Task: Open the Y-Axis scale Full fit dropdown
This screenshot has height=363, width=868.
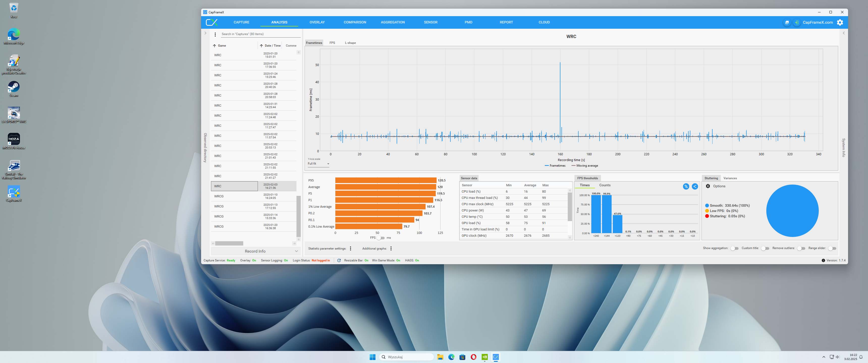Action: pyautogui.click(x=318, y=164)
